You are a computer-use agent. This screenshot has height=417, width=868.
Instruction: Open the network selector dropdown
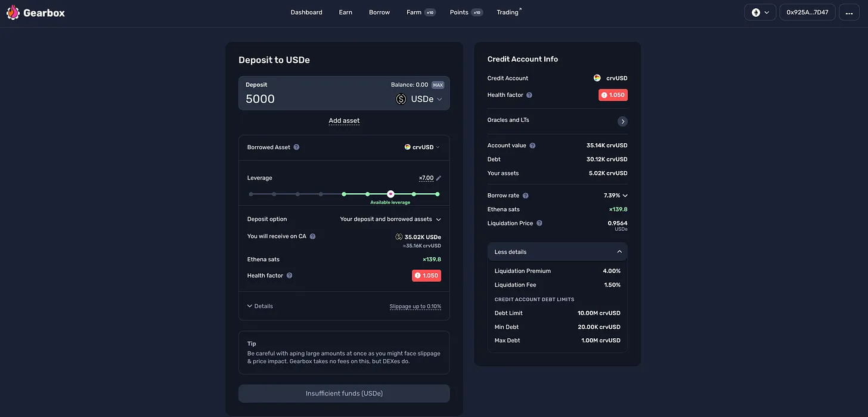[760, 13]
